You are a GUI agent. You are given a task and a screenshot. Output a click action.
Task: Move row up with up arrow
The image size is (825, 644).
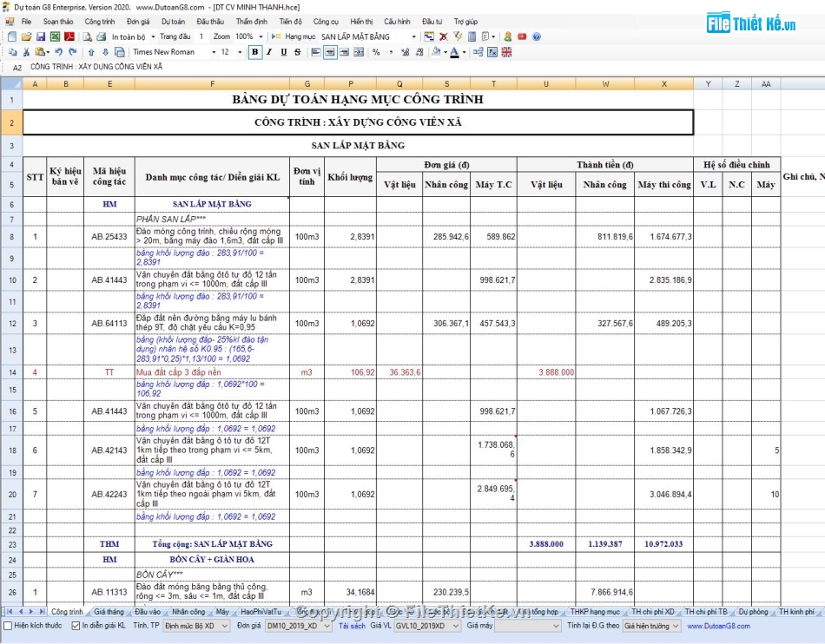(91, 52)
